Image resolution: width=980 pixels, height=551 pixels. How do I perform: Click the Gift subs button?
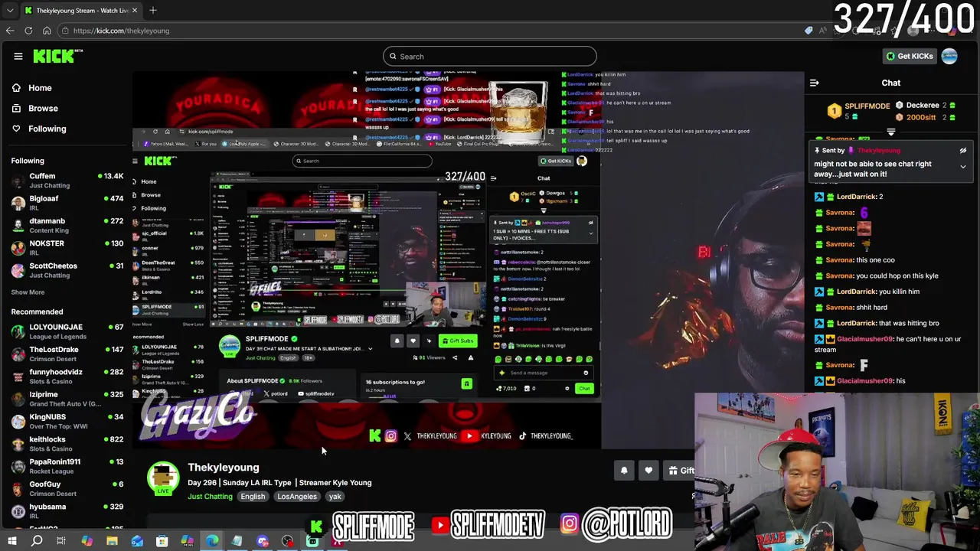pyautogui.click(x=679, y=471)
